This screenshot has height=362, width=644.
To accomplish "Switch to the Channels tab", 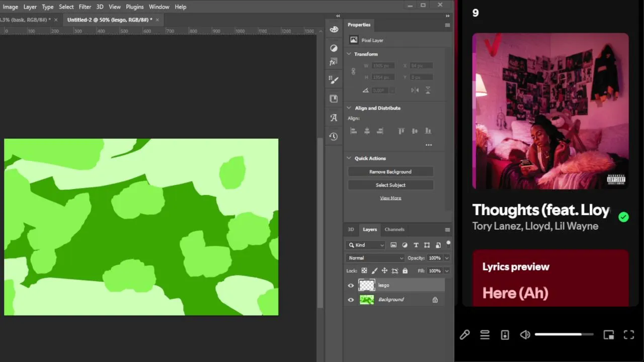I will click(394, 230).
